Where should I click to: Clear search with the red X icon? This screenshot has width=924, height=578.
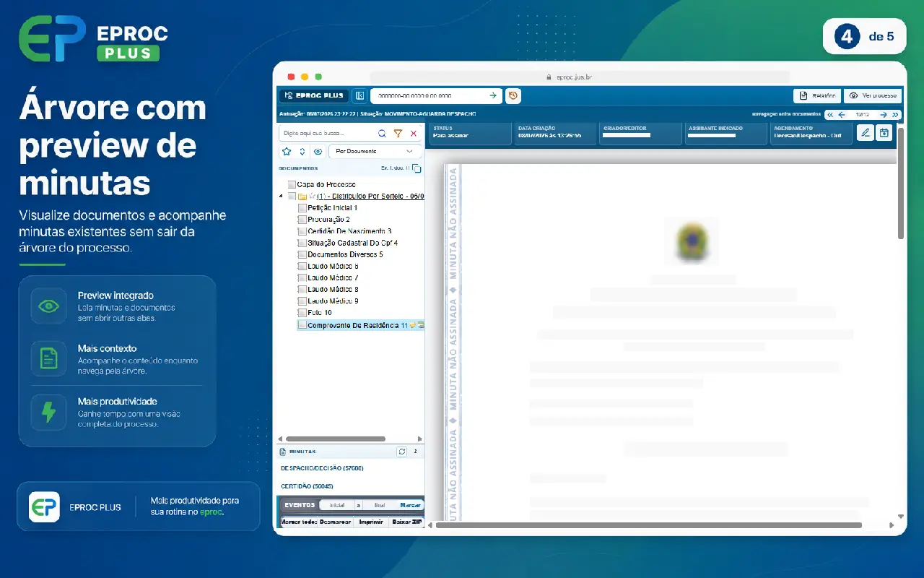pos(414,134)
